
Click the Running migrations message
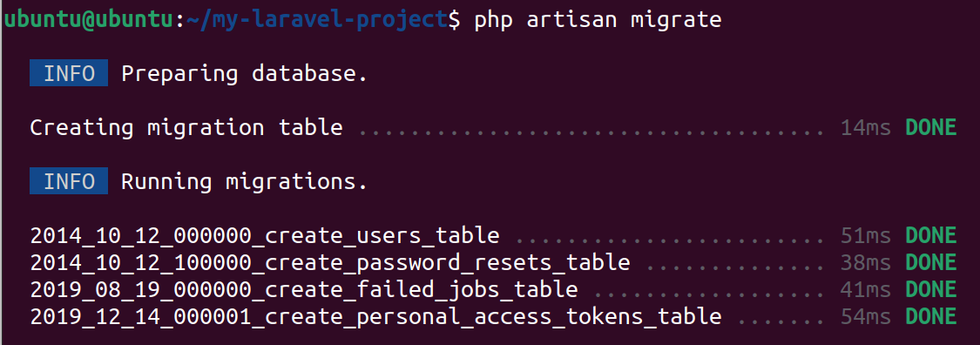(245, 182)
